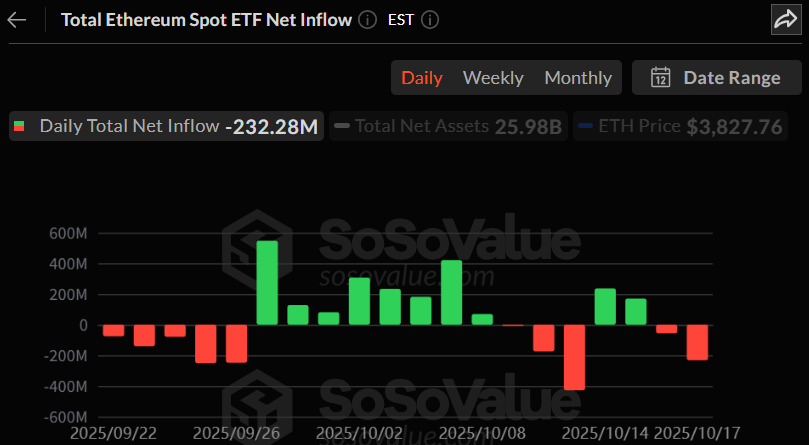Click the red/green swatch in the legend
This screenshot has height=445, width=809.
click(19, 126)
